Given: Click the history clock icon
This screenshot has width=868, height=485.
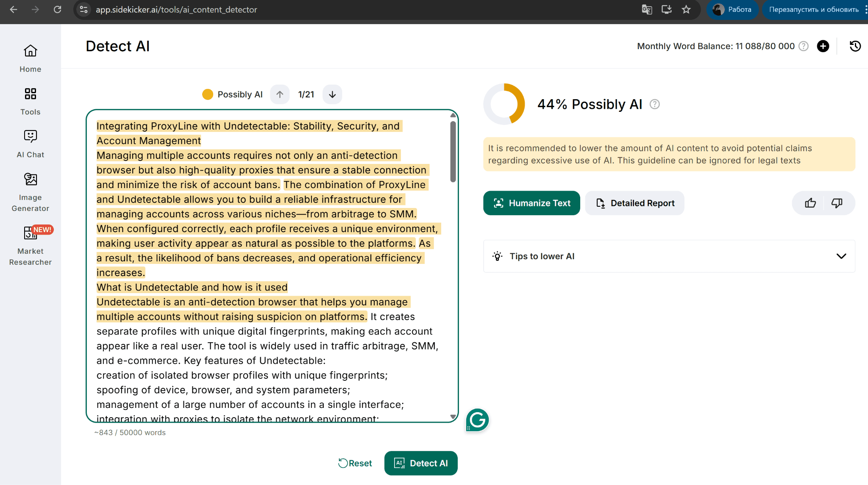Looking at the screenshot, I should pyautogui.click(x=855, y=46).
